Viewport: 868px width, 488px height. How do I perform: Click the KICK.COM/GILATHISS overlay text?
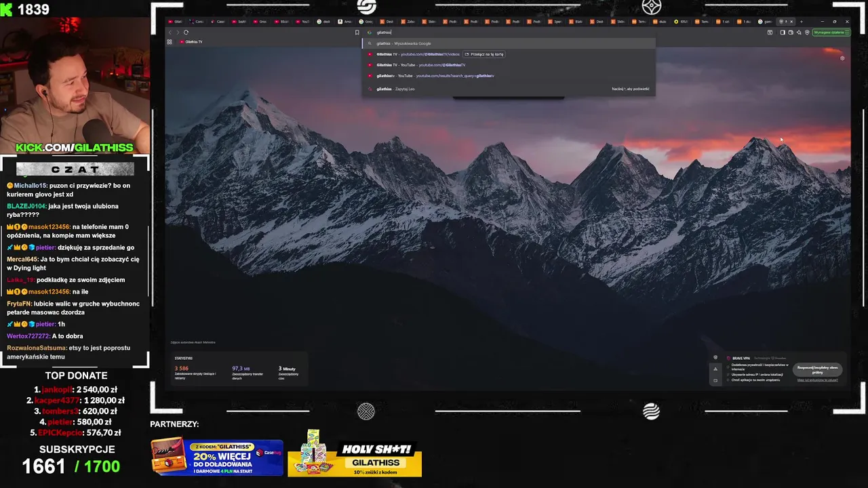coord(75,147)
